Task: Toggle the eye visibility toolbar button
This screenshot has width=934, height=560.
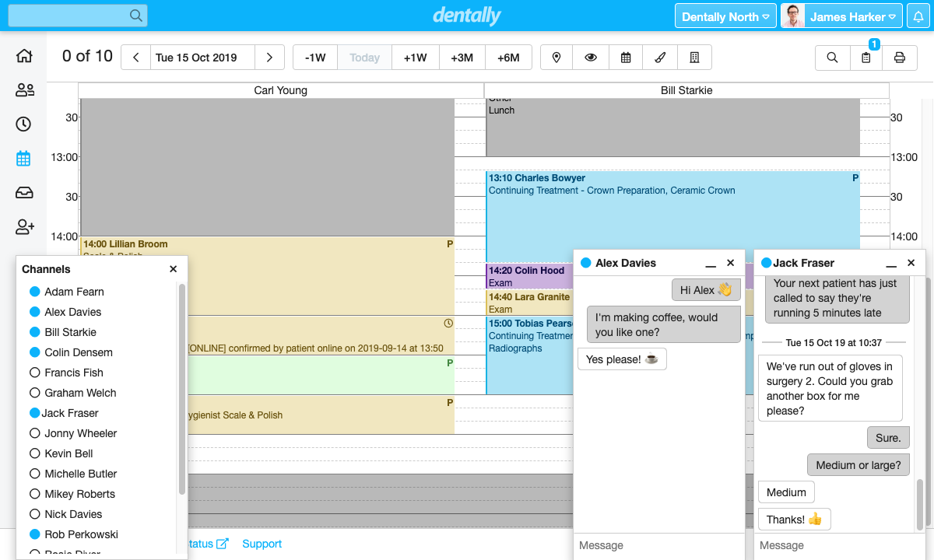Action: tap(591, 58)
